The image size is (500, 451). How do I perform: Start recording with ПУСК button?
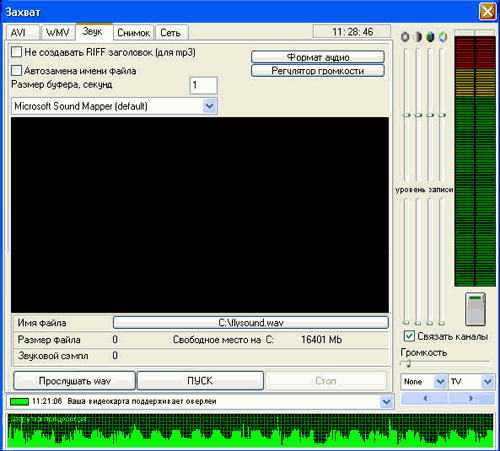coord(200,381)
